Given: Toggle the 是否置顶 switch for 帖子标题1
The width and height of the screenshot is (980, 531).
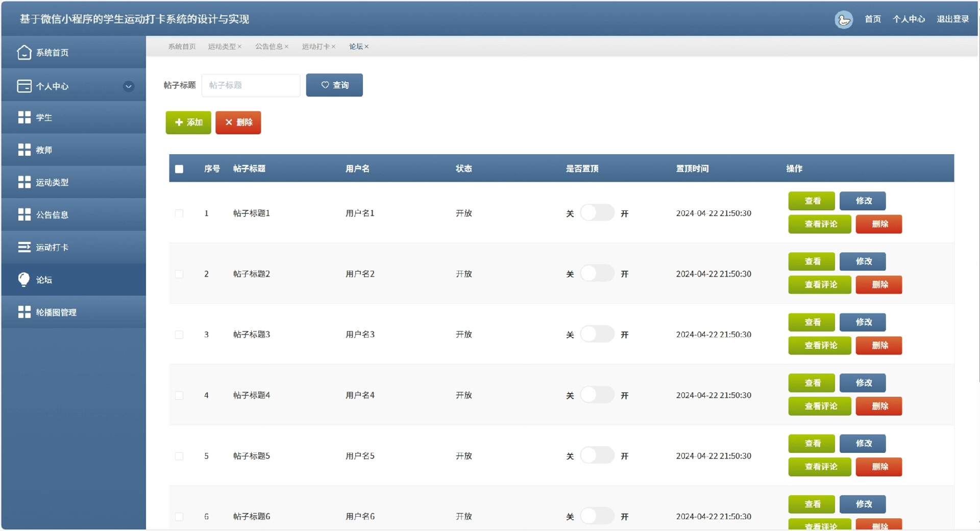Looking at the screenshot, I should click(597, 213).
